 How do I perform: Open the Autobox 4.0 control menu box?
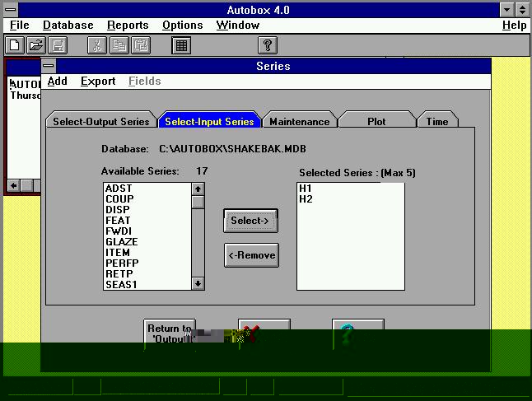click(11, 10)
